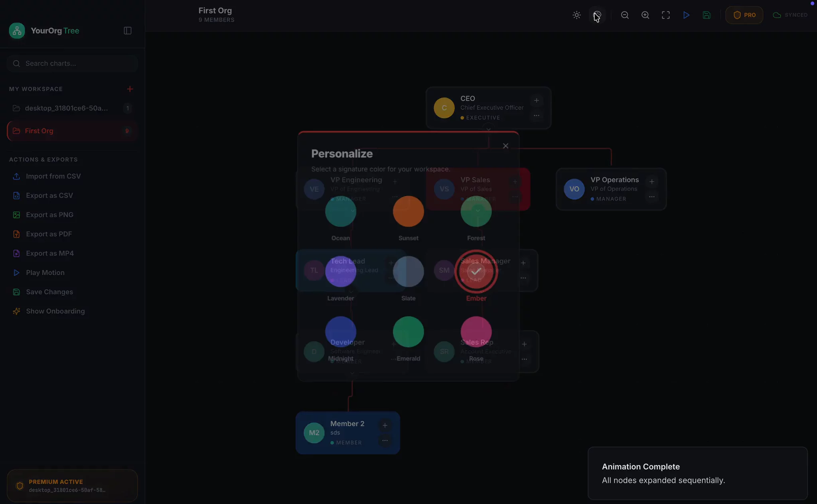Add a child under Member 2
Screen dimensions: 817x504
[x=385, y=425]
